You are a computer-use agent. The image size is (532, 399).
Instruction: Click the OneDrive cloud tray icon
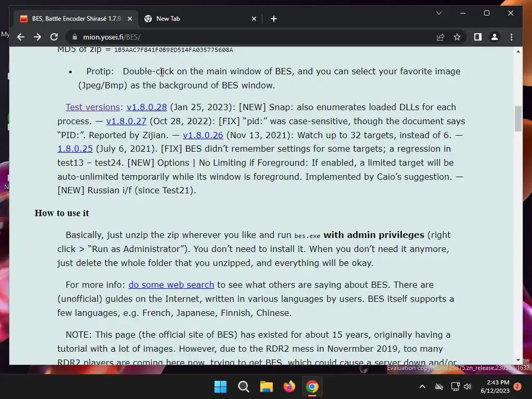click(439, 387)
